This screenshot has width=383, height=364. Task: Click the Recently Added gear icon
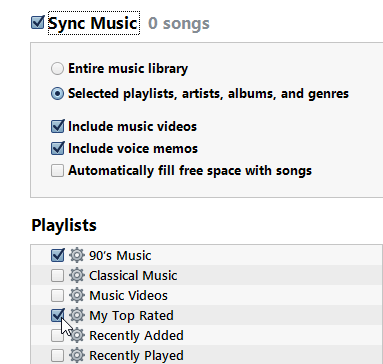point(77,336)
